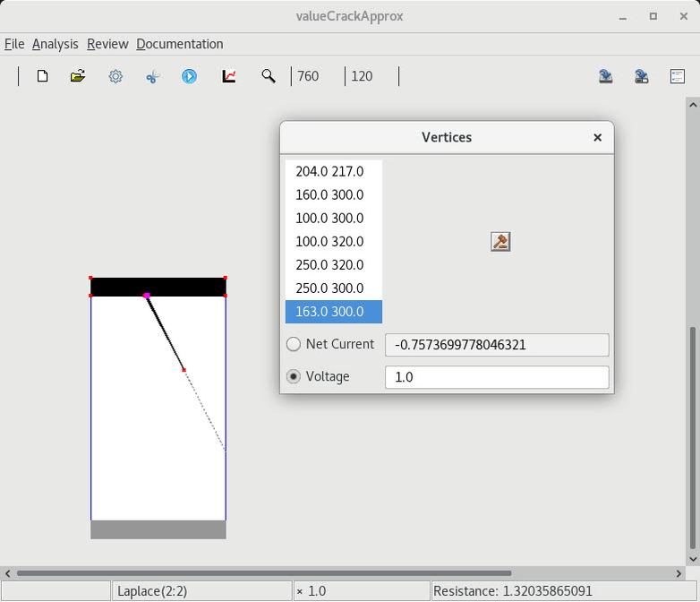Screen dimensions: 700x602
Task: Click the rightmost toolbar list-panel icon
Action: click(x=678, y=77)
